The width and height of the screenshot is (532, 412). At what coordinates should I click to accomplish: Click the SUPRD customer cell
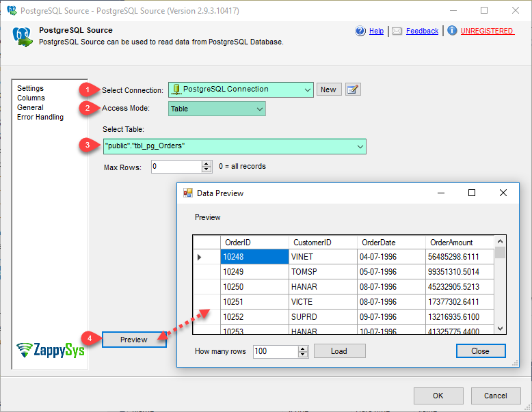point(323,317)
